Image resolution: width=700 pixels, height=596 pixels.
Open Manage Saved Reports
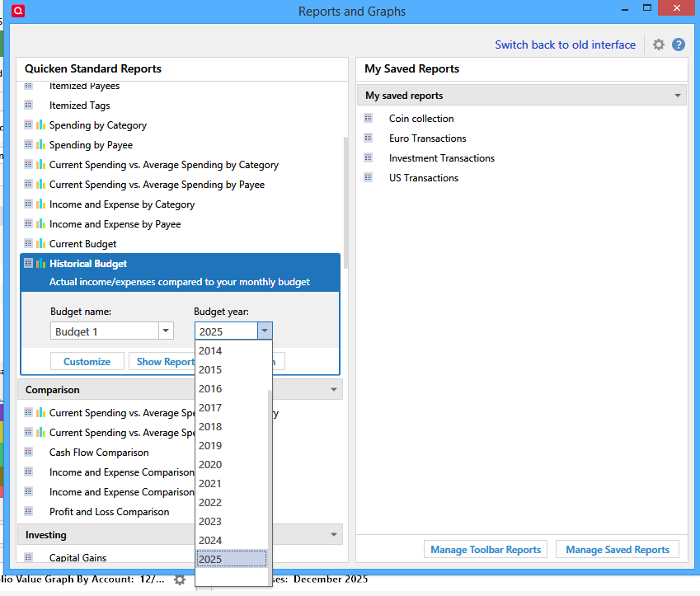pyautogui.click(x=618, y=550)
